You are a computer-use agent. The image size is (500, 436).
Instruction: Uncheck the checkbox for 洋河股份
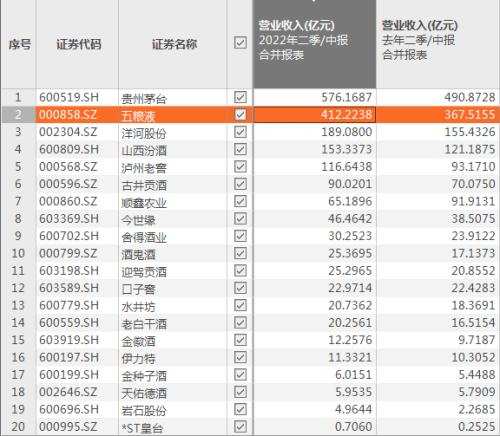pos(240,132)
